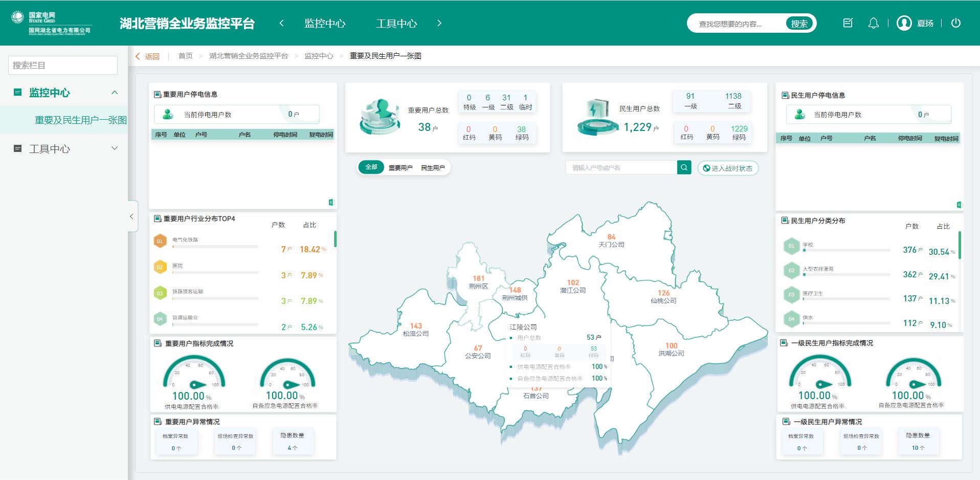The width and height of the screenshot is (980, 480).
Task: Select the 全部 filter option
Action: pyautogui.click(x=371, y=167)
